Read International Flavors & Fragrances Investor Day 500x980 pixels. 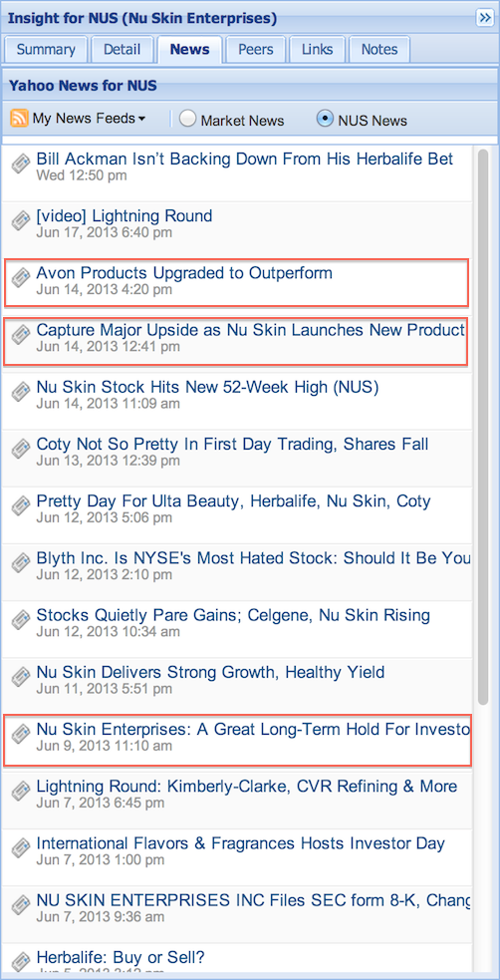pyautogui.click(x=240, y=843)
